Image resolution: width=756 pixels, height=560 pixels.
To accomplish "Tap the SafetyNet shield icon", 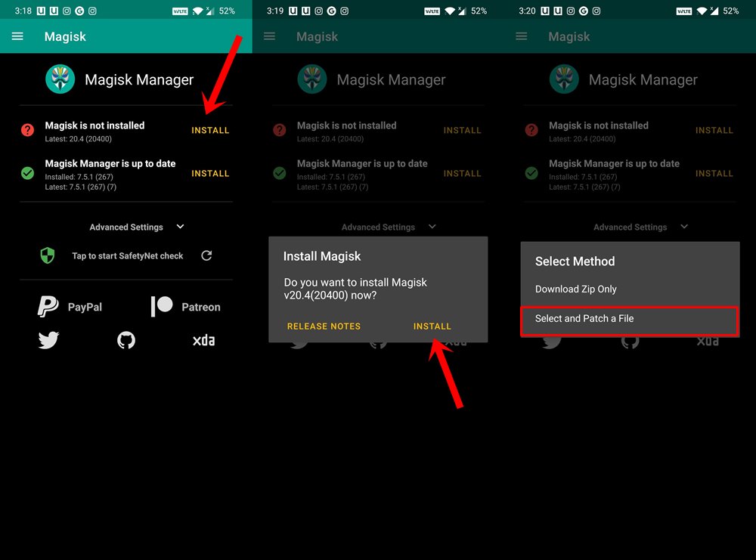I will click(x=47, y=255).
